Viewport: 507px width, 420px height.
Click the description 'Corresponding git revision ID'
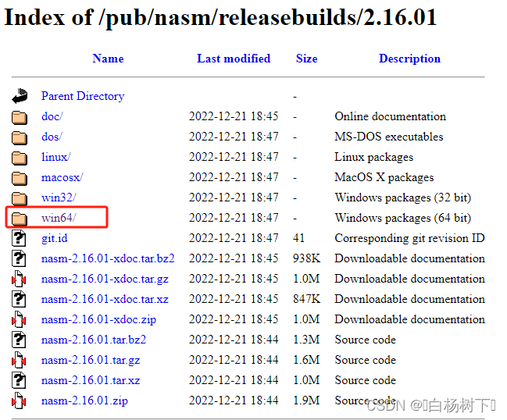click(409, 238)
